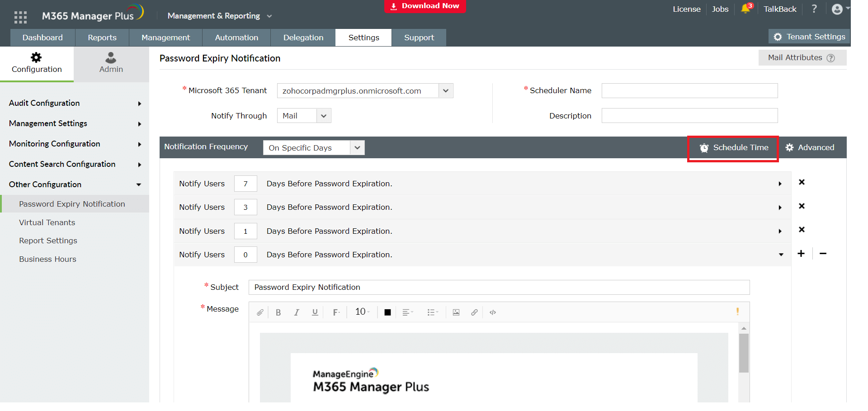The width and height of the screenshot is (868, 411).
Task: Insert a hyperlink into the message
Action: click(x=474, y=312)
